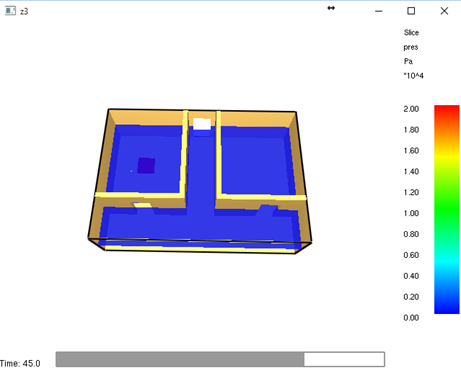Maximize the z3 window
Image resolution: width=461 pixels, height=368 pixels.
click(411, 11)
